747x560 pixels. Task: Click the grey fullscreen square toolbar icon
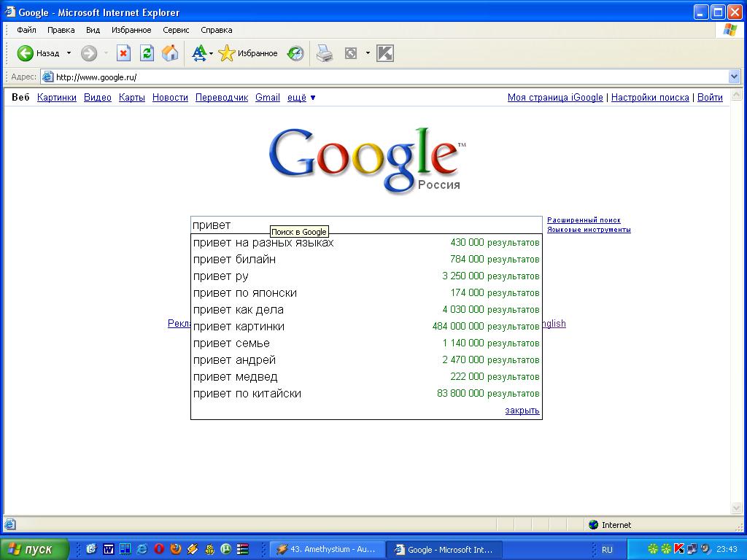tap(351, 53)
